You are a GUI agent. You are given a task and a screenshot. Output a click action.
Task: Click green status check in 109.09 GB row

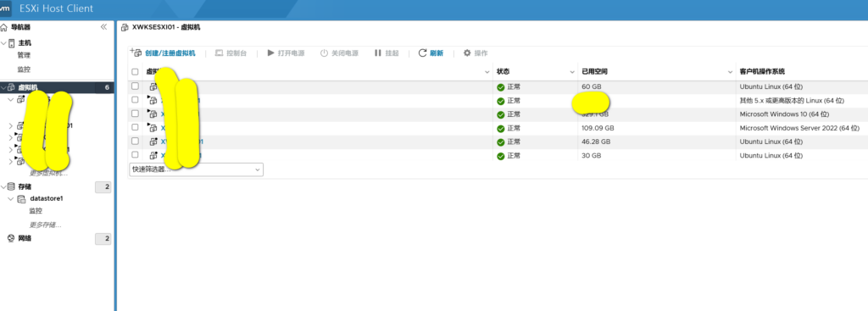coord(500,129)
